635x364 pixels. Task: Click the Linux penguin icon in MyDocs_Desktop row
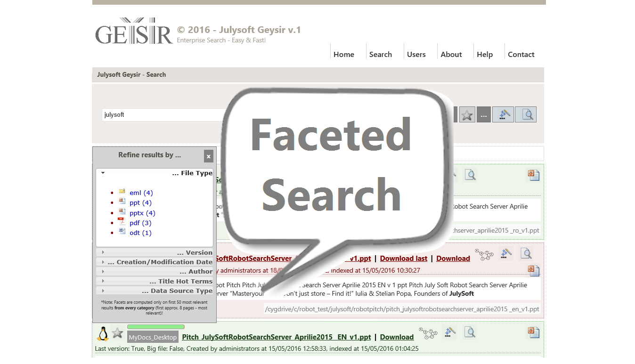point(103,333)
